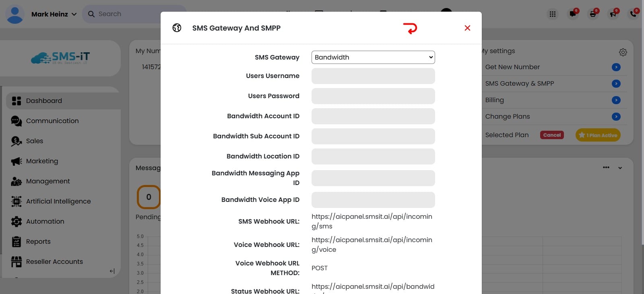Click the Cancel plan button

(x=552, y=135)
